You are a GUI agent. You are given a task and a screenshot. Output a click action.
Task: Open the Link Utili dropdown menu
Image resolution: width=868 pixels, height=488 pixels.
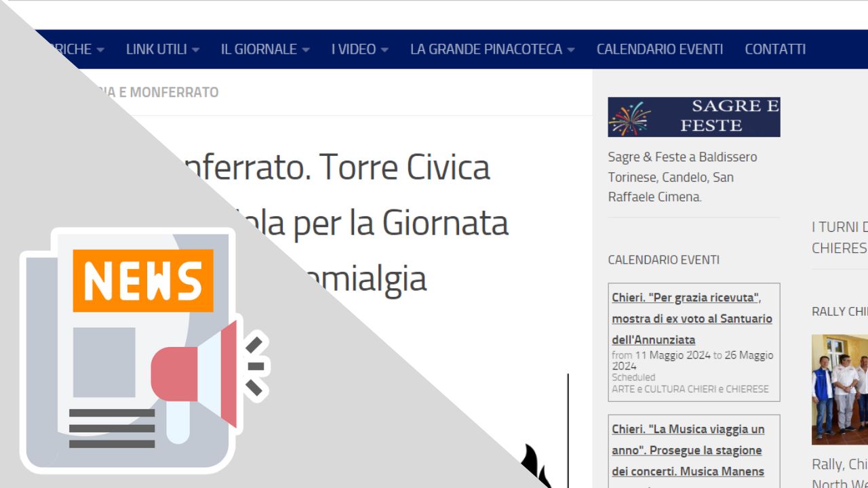[x=162, y=49]
